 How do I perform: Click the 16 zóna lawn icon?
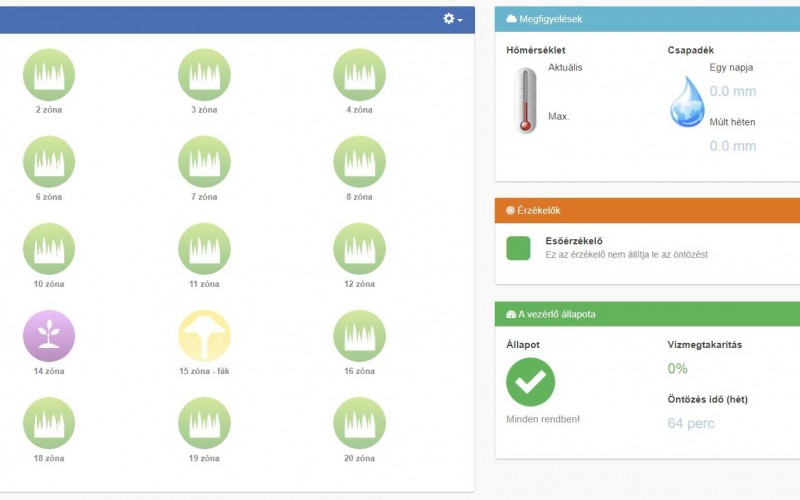click(359, 336)
